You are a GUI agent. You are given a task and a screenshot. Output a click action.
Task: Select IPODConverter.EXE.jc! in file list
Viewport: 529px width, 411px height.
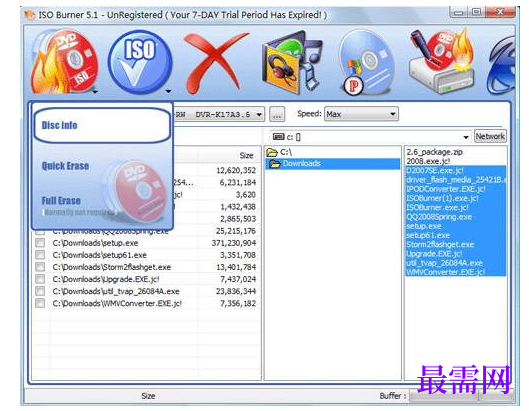446,189
